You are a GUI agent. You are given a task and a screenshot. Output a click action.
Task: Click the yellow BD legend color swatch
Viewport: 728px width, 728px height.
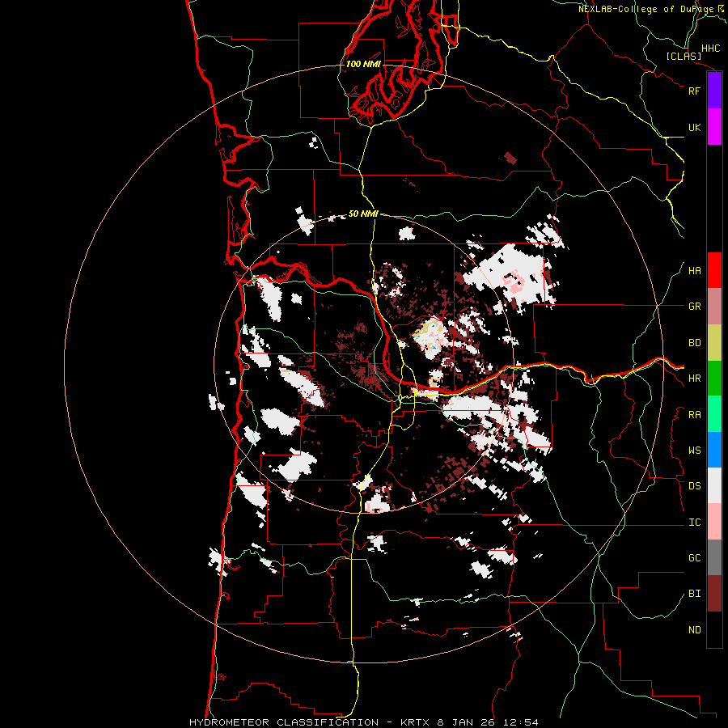pos(714,343)
